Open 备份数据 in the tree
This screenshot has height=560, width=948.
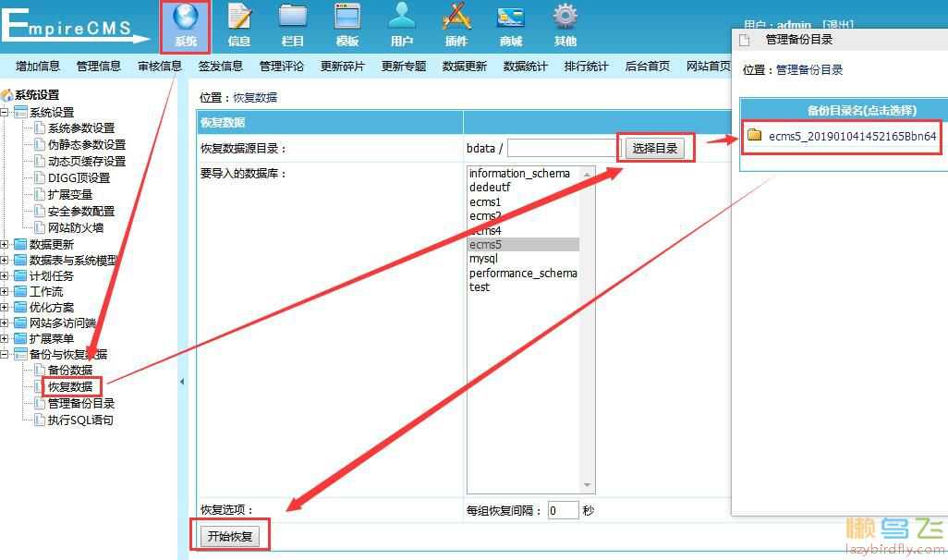(70, 371)
